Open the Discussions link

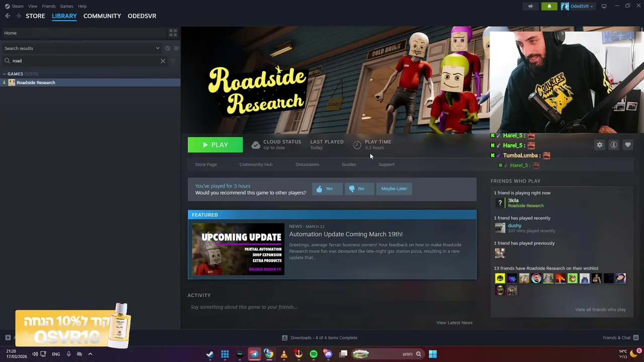coord(307,164)
